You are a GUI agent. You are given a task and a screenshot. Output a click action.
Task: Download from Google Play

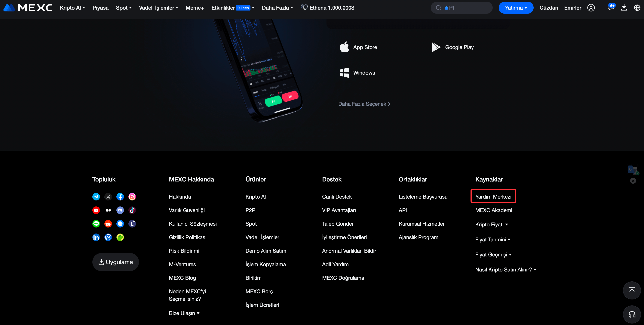pyautogui.click(x=452, y=47)
